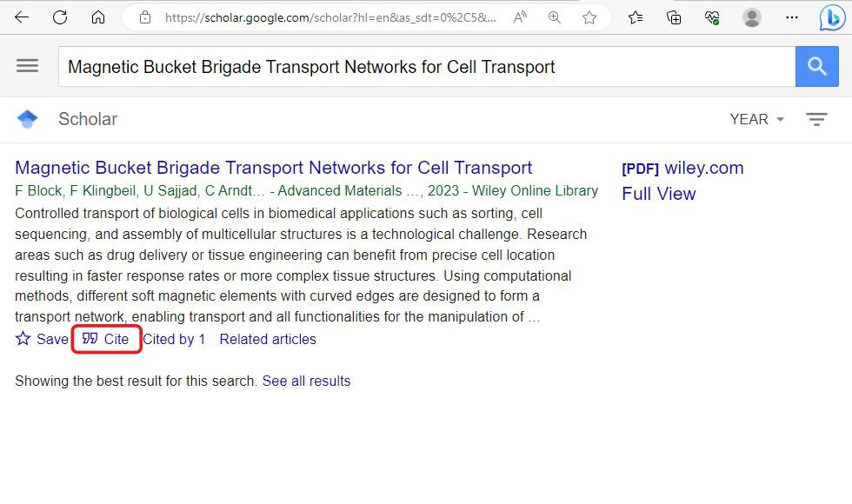Open browser Collections icon
Screen dimensions: 852x504
pyautogui.click(x=674, y=17)
